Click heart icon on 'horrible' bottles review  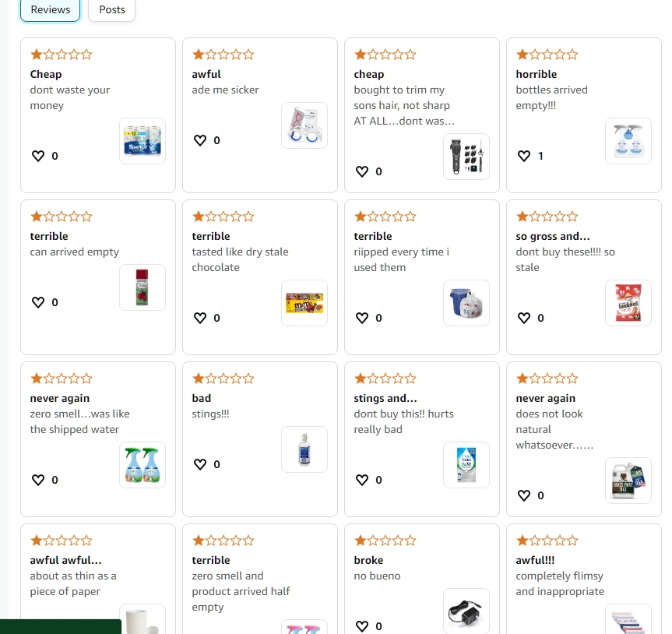[524, 156]
